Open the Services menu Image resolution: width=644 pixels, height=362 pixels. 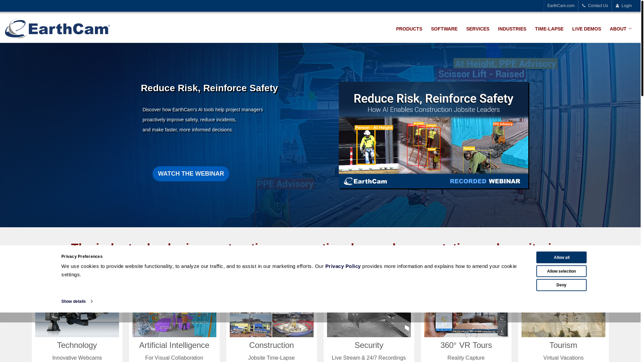(478, 29)
